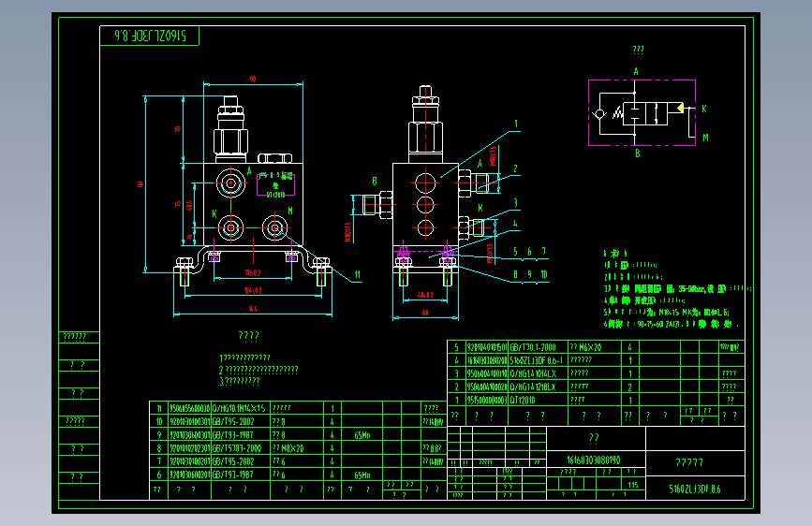Click port label B left of side view
Screen dimensions: 812x526
375,182
